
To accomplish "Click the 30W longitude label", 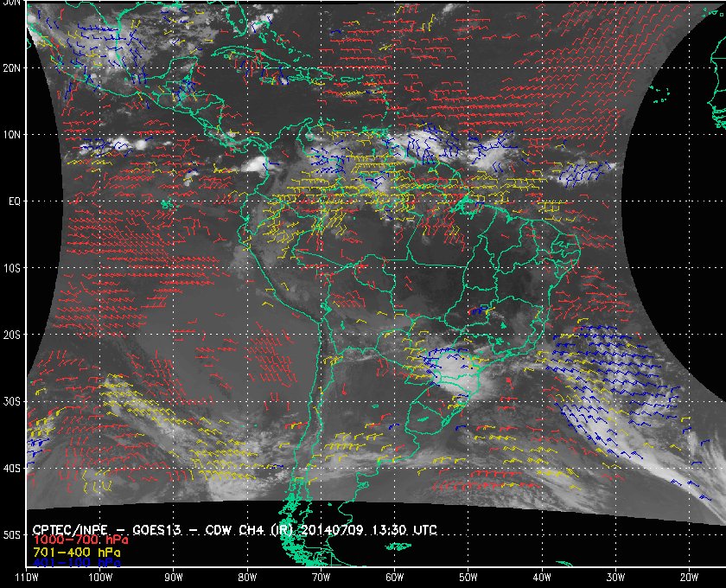I will pos(615,578).
